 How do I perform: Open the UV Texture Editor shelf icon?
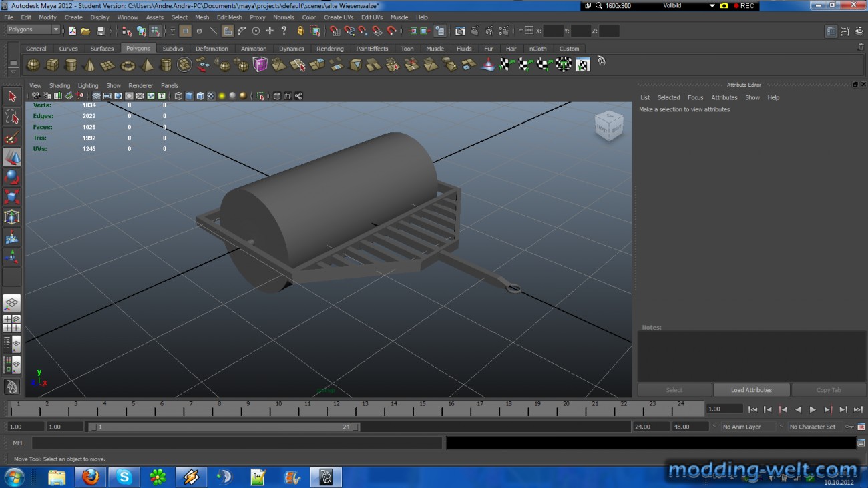583,65
